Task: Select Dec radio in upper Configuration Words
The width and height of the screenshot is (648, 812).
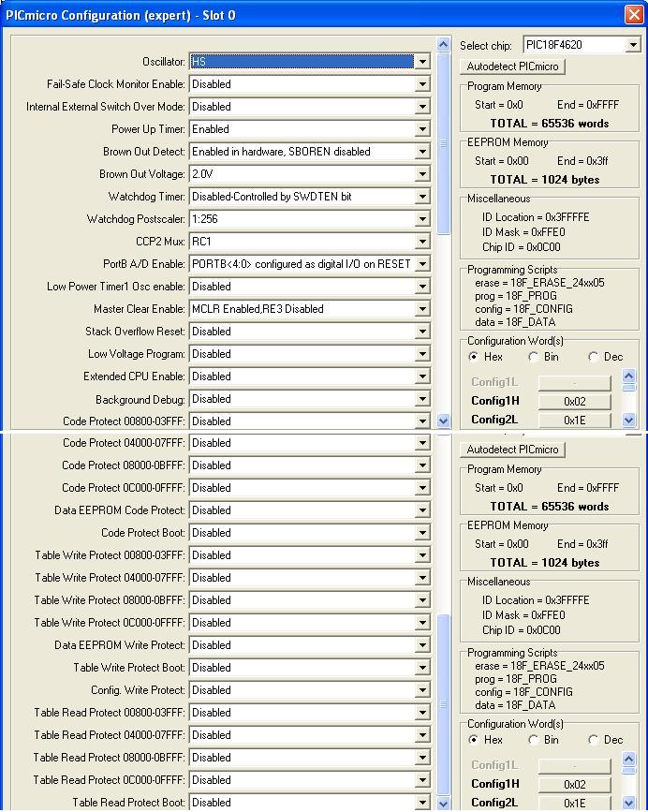Action: pos(593,357)
